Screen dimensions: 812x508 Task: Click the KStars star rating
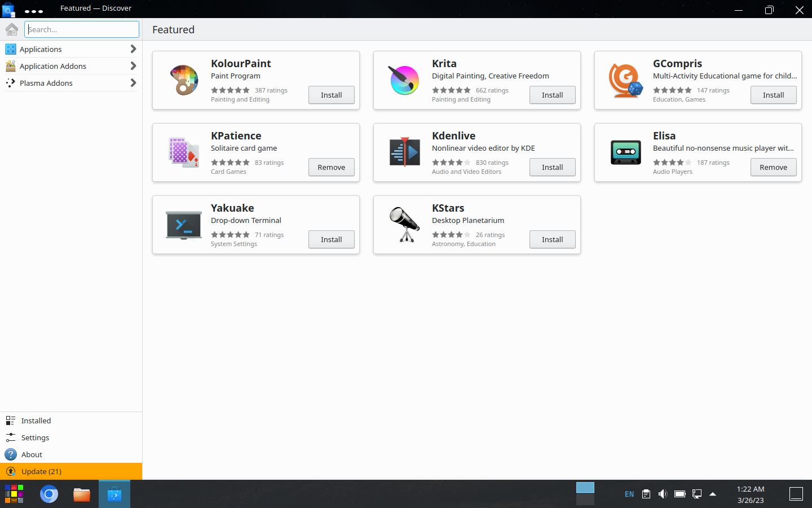click(451, 235)
